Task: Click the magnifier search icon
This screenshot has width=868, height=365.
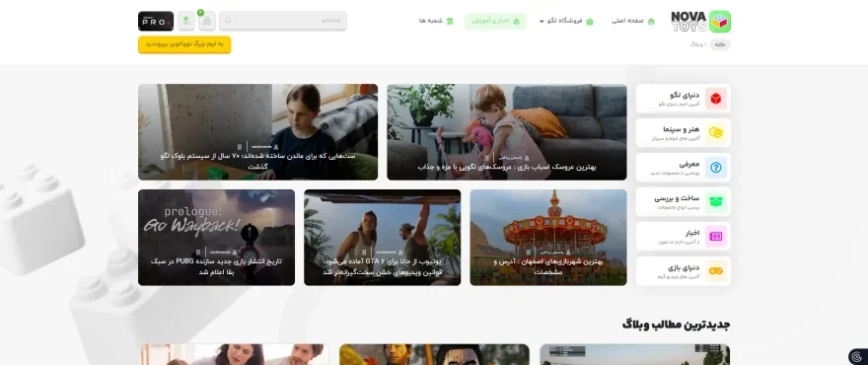Action: [228, 21]
